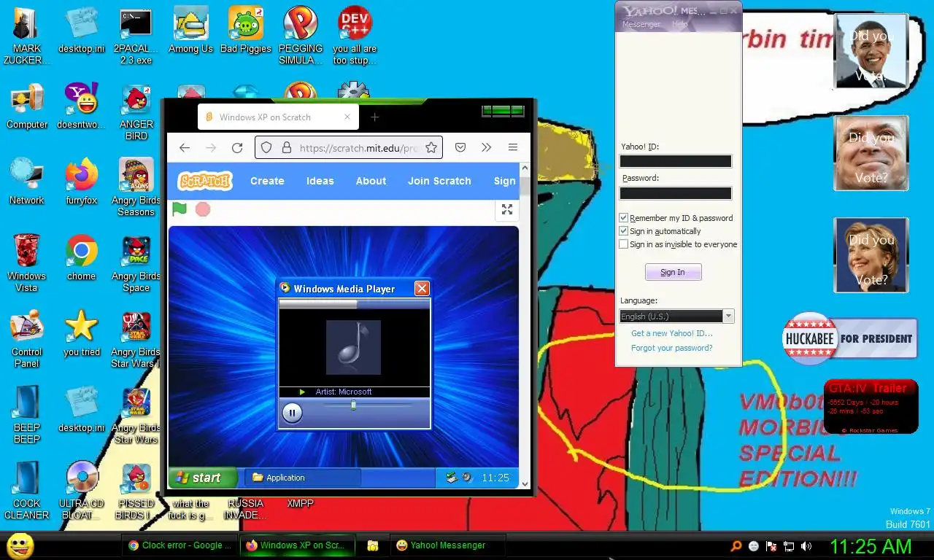Click the Huckabee For President gadget
This screenshot has width=934, height=560.
[850, 338]
